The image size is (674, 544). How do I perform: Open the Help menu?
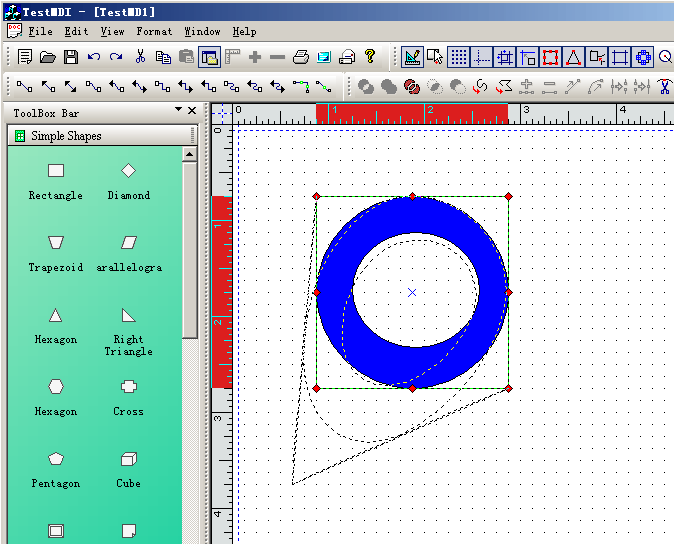244,31
